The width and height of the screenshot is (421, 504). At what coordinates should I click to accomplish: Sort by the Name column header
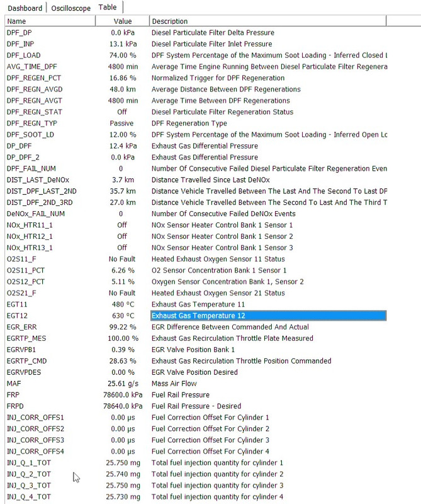pos(50,21)
